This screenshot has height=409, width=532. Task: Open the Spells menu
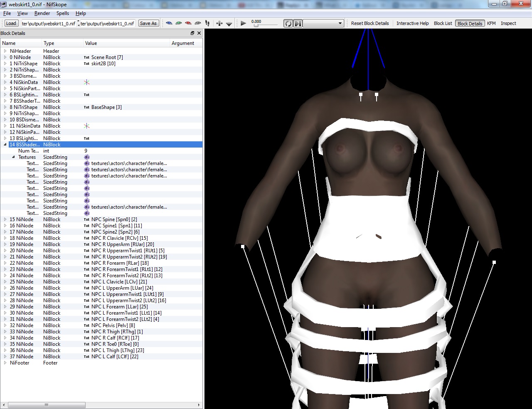coord(63,13)
